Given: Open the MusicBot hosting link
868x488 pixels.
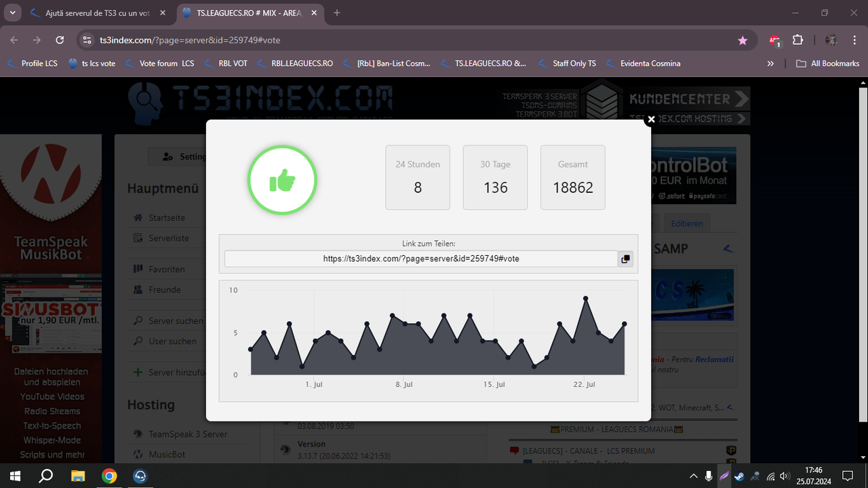Looking at the screenshot, I should 167,454.
